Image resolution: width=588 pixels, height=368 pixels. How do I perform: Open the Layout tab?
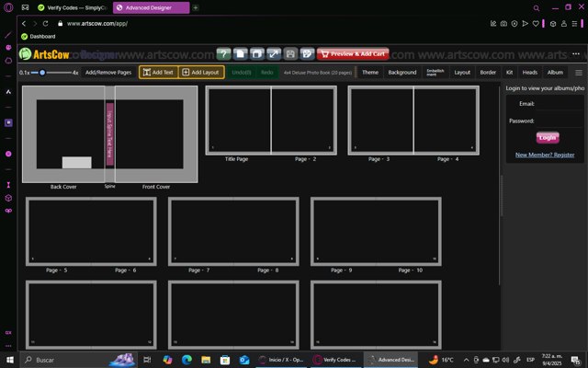click(x=462, y=73)
